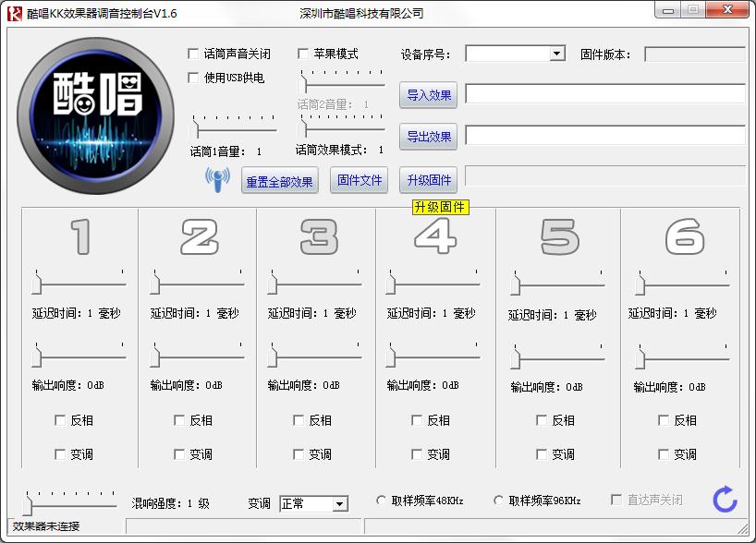Click the 升级固件 button
This screenshot has height=543, width=756.
429,180
